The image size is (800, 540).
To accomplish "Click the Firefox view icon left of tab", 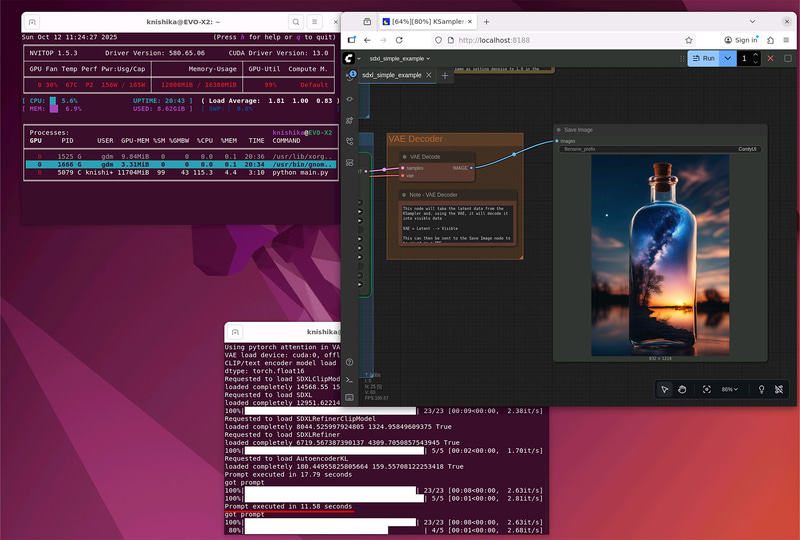I will point(367,21).
